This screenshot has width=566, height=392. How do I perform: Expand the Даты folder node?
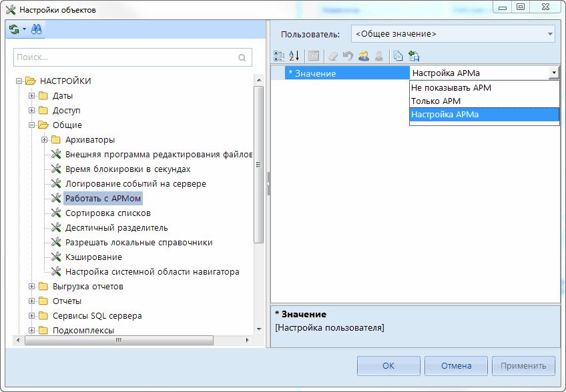pyautogui.click(x=32, y=96)
